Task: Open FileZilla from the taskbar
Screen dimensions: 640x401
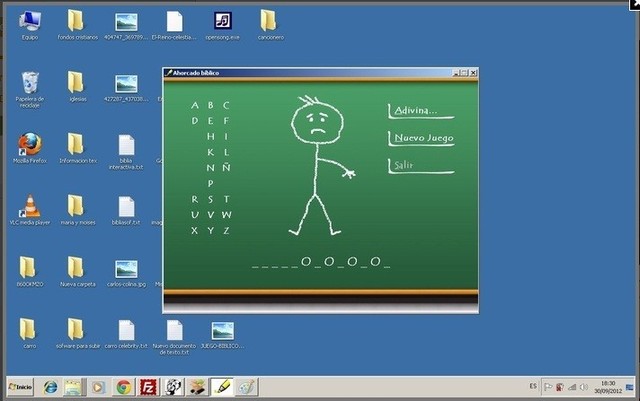Action: point(147,387)
